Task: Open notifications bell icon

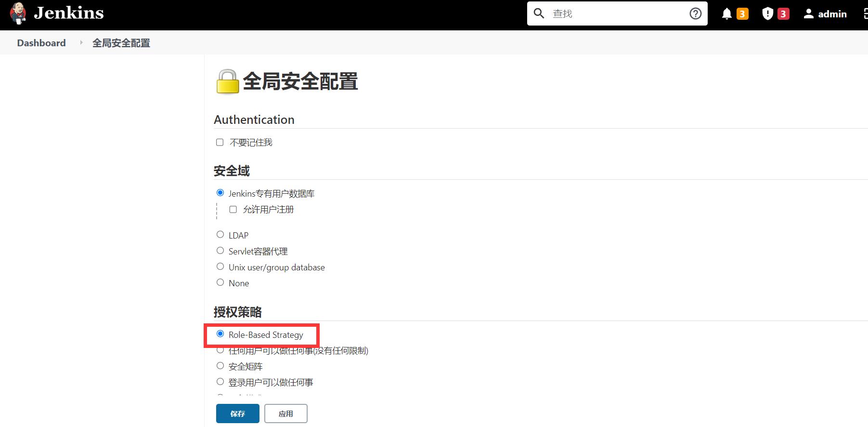Action: (727, 14)
